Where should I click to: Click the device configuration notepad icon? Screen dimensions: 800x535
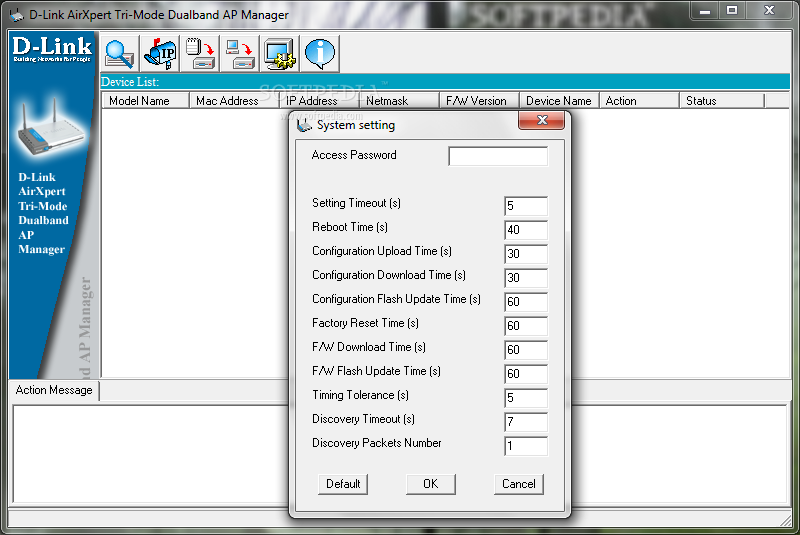[x=200, y=54]
